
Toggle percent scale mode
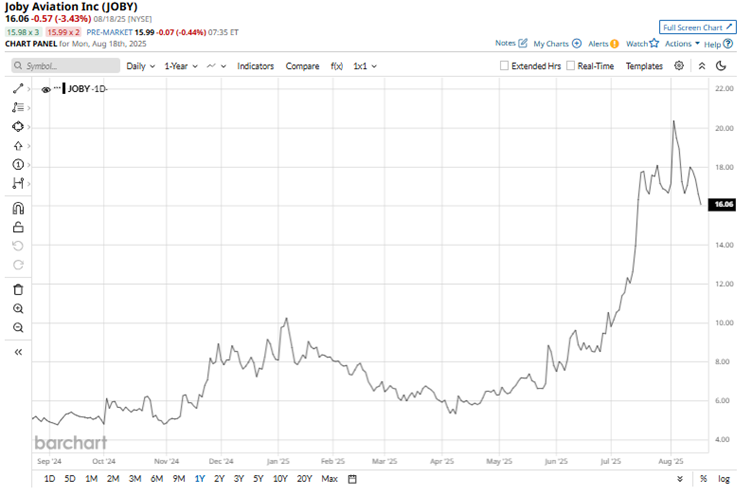click(x=703, y=479)
